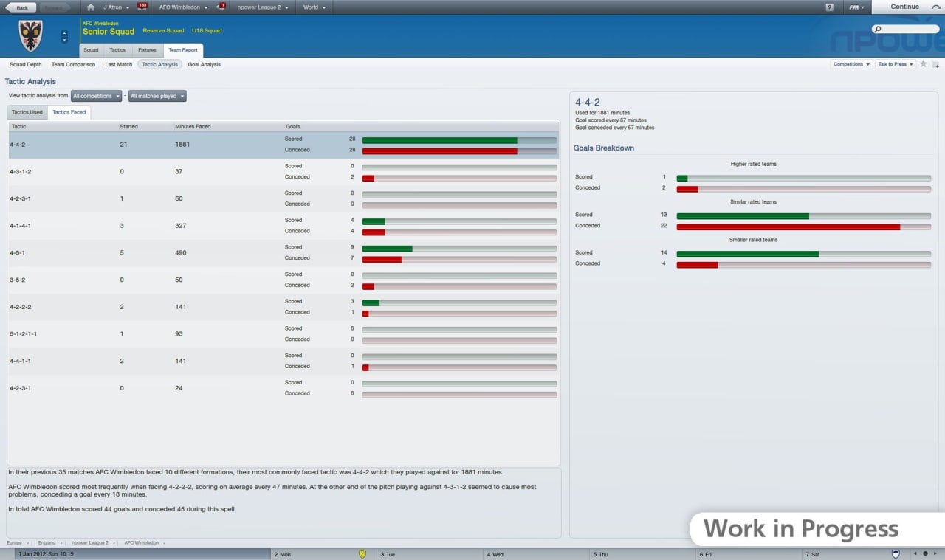The height and width of the screenshot is (560, 945).
Task: Open the Talk to Press dropdown
Action: (896, 64)
